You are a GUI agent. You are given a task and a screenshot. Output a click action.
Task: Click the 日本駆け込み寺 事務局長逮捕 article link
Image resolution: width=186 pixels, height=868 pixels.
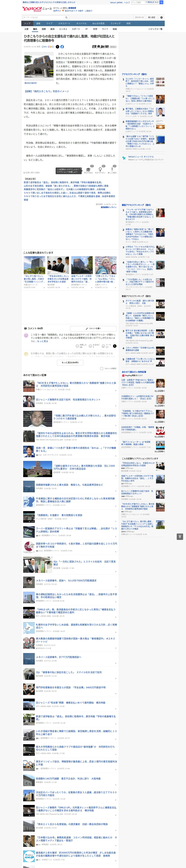click(76, 839)
